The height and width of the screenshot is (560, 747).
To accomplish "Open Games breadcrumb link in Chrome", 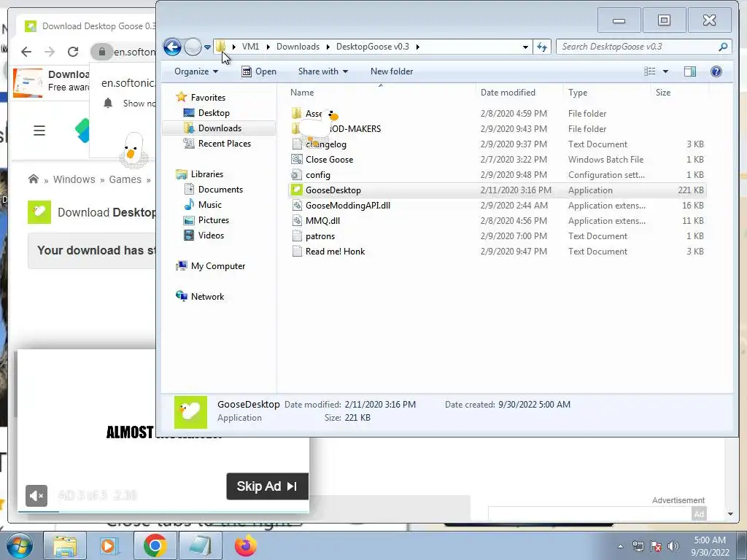I will coord(125,179).
